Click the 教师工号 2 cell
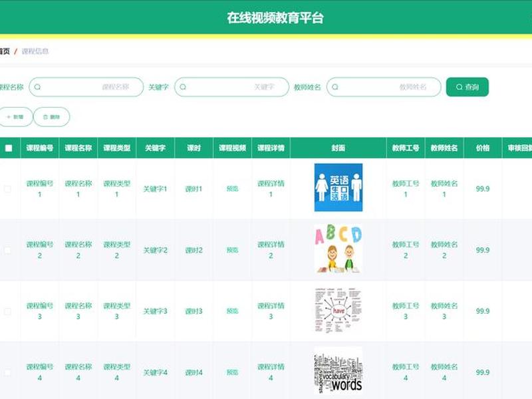 point(406,250)
